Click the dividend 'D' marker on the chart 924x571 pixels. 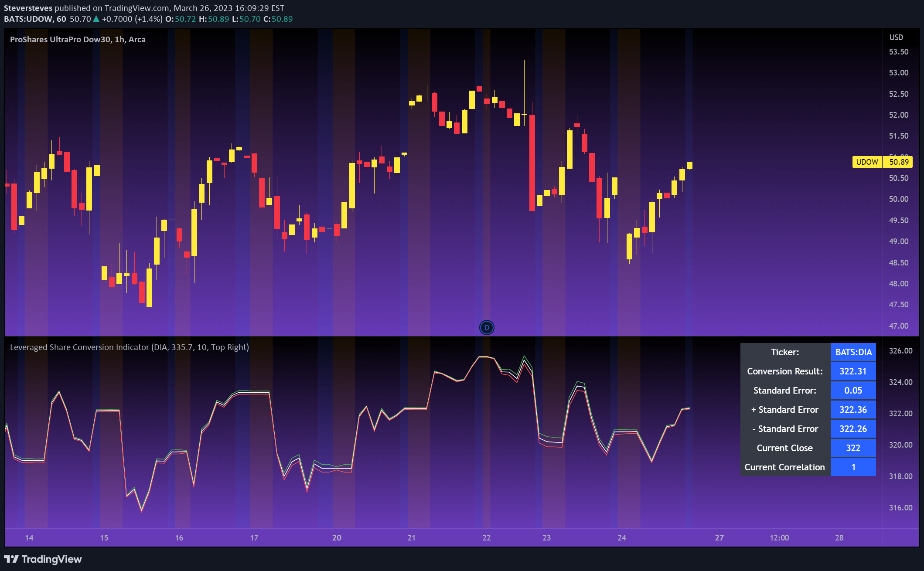(487, 327)
